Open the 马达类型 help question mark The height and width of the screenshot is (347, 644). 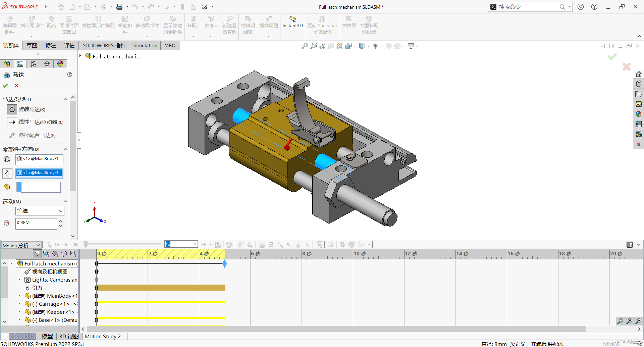point(69,75)
